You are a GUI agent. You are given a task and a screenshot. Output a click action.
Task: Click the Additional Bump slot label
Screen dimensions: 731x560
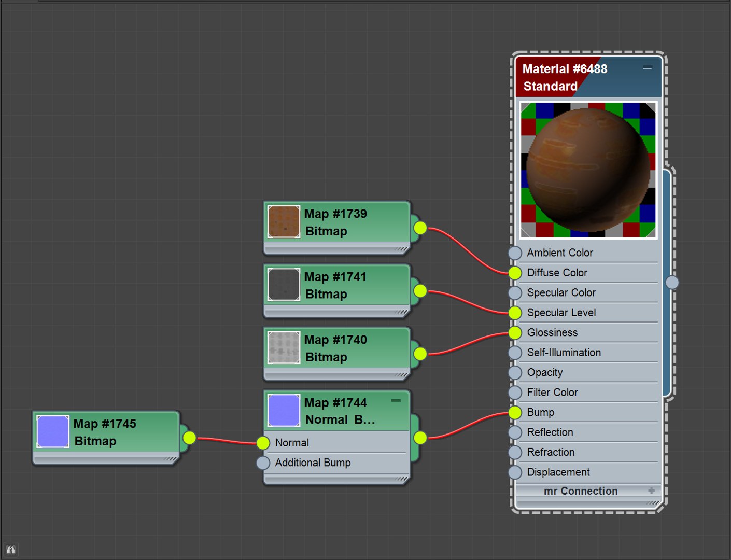click(x=313, y=463)
